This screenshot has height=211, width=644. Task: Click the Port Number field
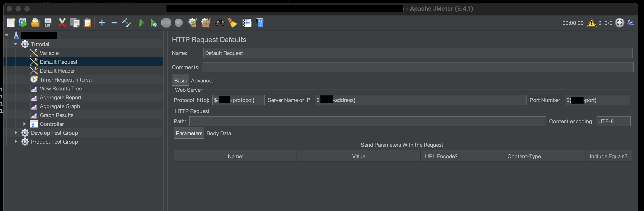coord(597,100)
